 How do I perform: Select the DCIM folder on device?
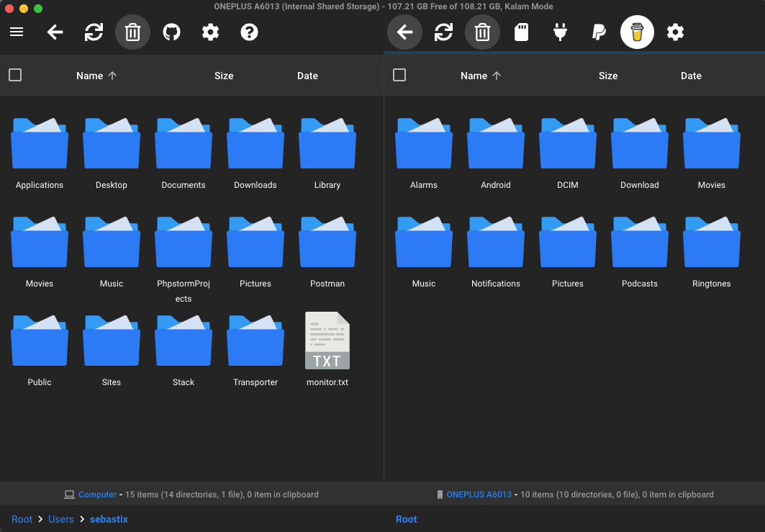pos(567,154)
